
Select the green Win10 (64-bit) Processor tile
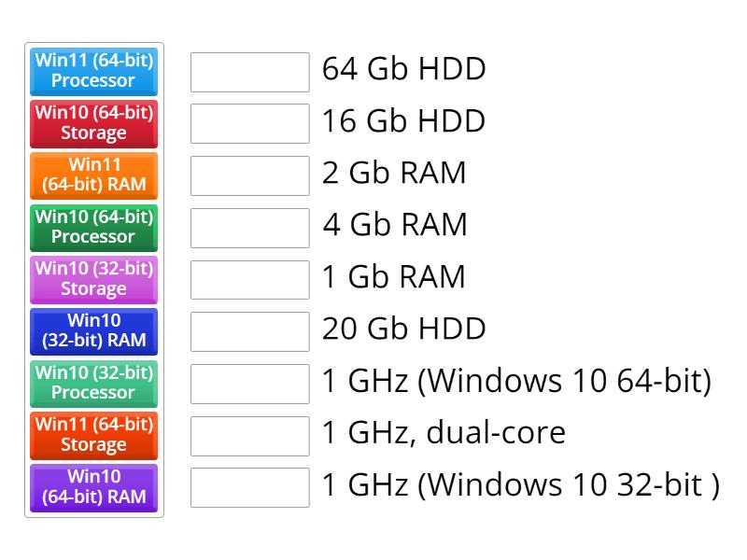(93, 227)
